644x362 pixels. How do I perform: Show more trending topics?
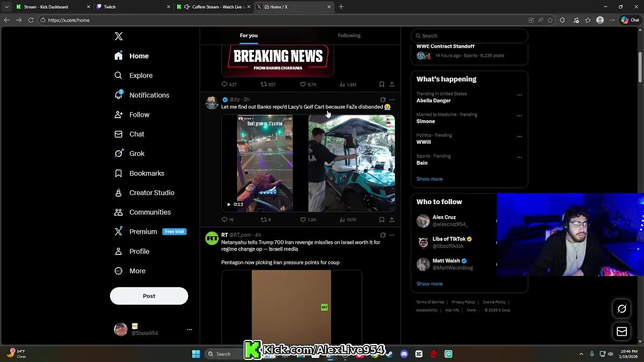pos(430,179)
